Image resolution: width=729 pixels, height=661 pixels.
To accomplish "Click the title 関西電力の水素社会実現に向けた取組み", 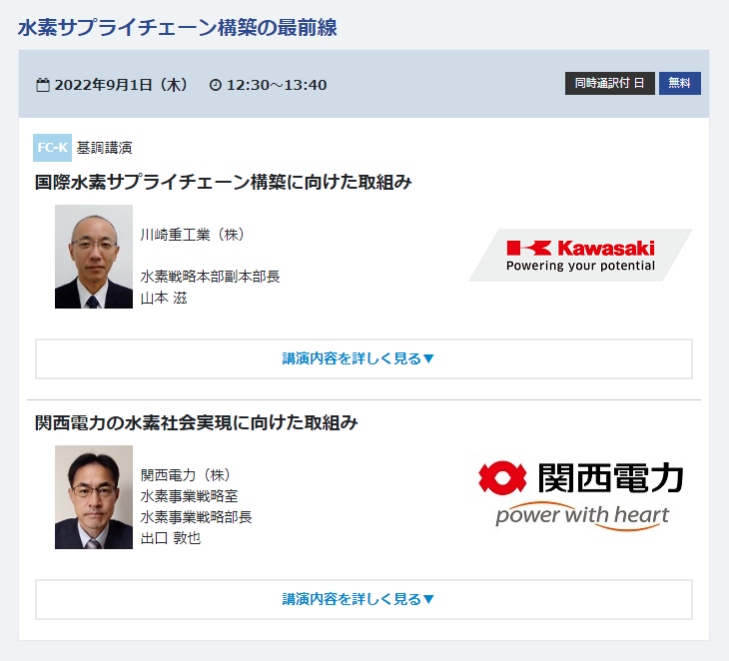I will [196, 423].
